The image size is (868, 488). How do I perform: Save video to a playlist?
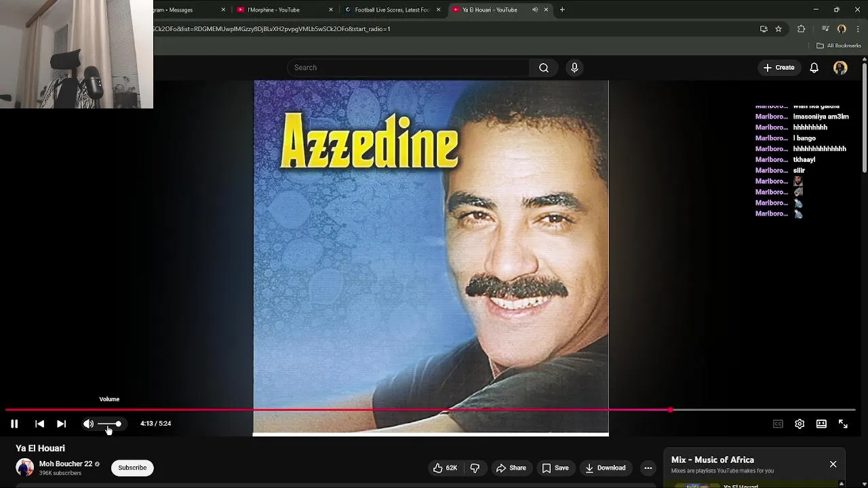[555, 468]
